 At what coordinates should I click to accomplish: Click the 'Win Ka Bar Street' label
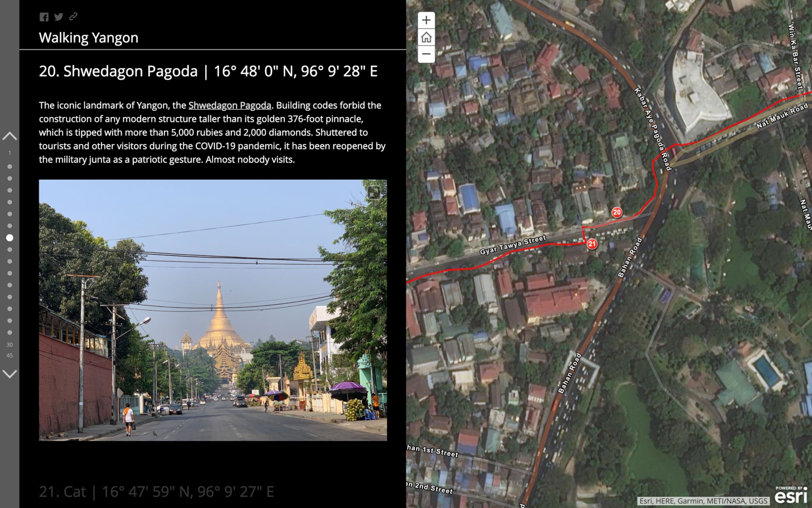click(x=795, y=56)
